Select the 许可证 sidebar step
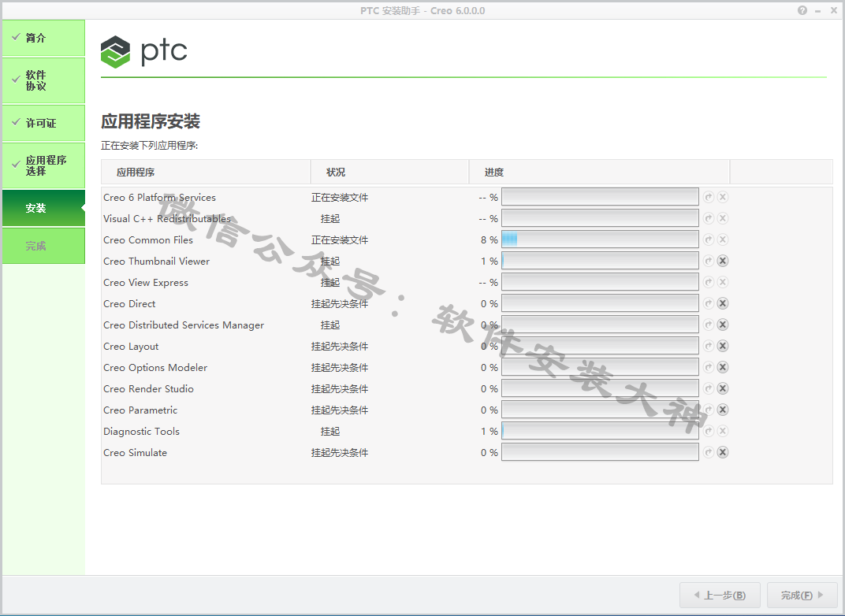Image resolution: width=845 pixels, height=616 pixels. 43,124
